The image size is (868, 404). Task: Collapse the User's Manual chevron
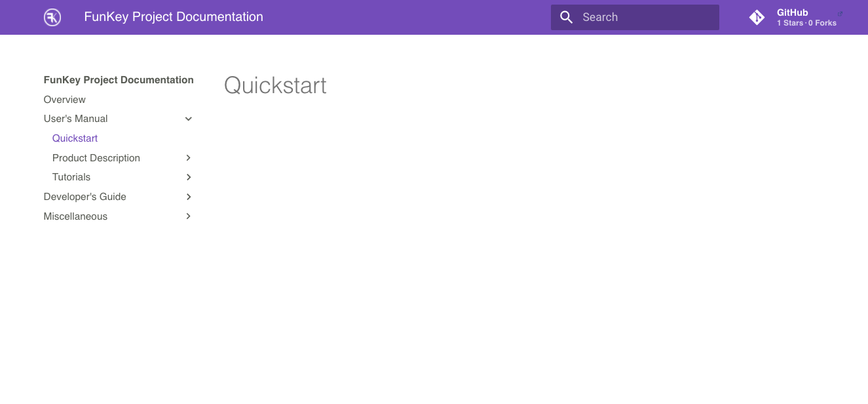pyautogui.click(x=189, y=119)
